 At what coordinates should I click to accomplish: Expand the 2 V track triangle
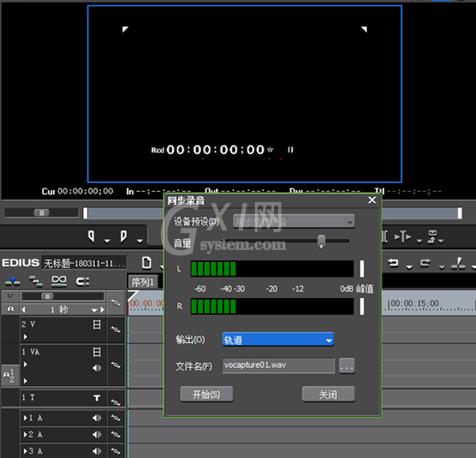[x=25, y=337]
